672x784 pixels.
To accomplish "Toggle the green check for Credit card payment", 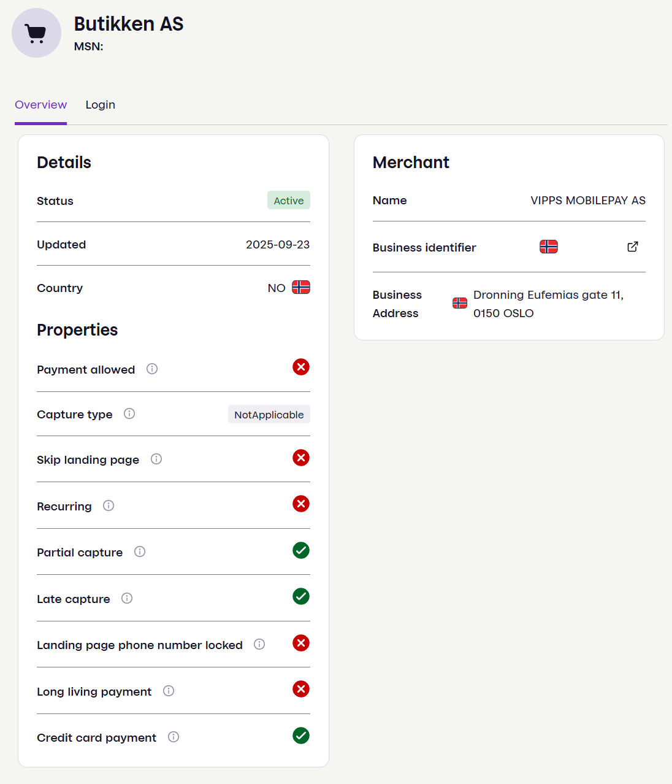I will (x=301, y=736).
